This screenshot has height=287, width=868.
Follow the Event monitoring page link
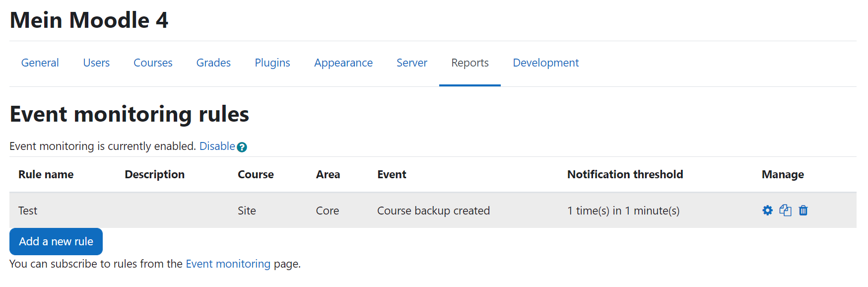click(x=228, y=264)
